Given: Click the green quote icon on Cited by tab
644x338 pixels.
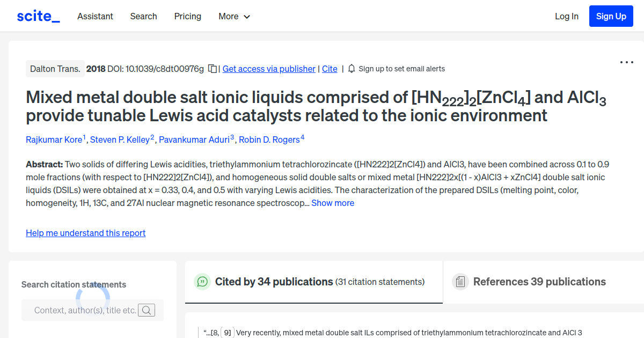Looking at the screenshot, I should pos(202,281).
